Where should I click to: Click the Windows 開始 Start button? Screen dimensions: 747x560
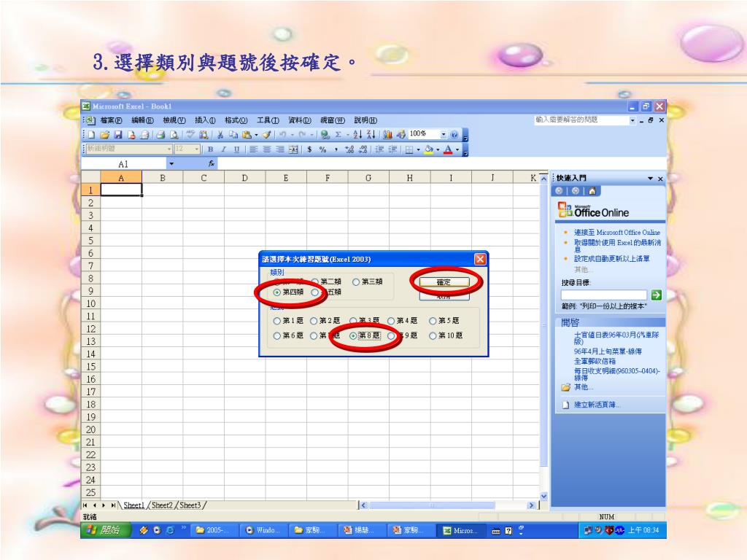[106, 530]
